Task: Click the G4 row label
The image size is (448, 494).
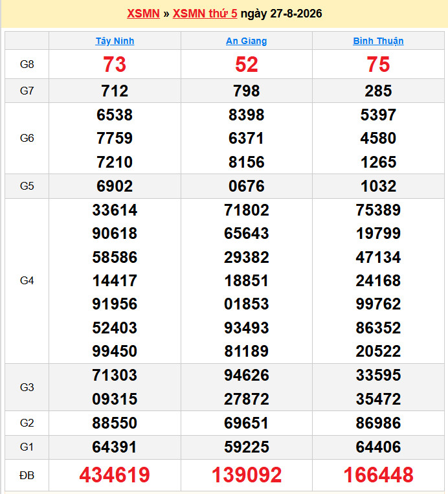Action: 27,280
